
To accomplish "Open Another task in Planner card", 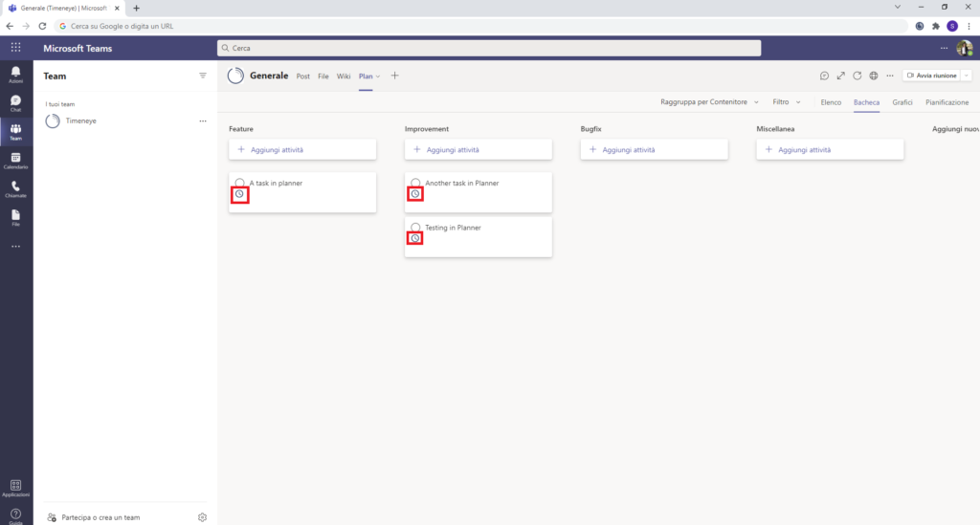I will [x=479, y=192].
